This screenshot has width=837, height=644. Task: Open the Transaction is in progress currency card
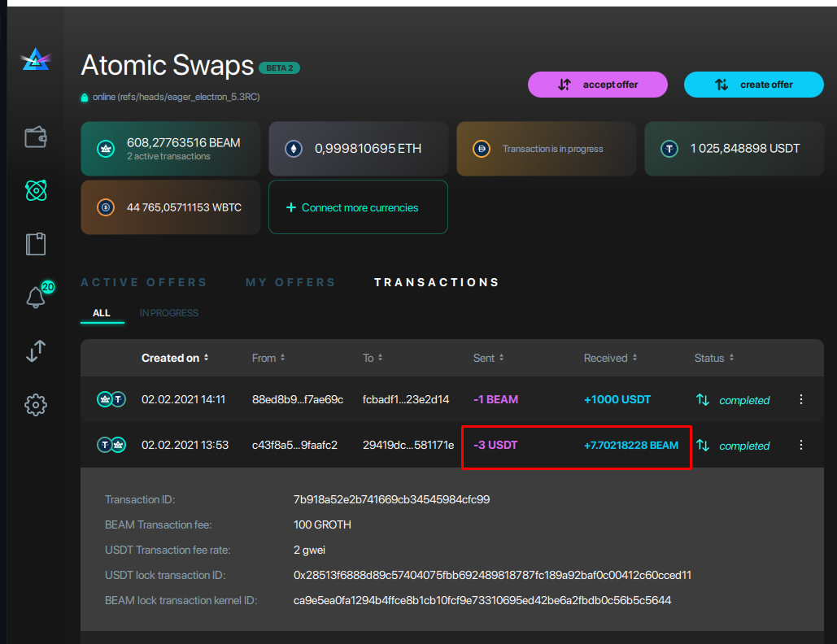[546, 149]
